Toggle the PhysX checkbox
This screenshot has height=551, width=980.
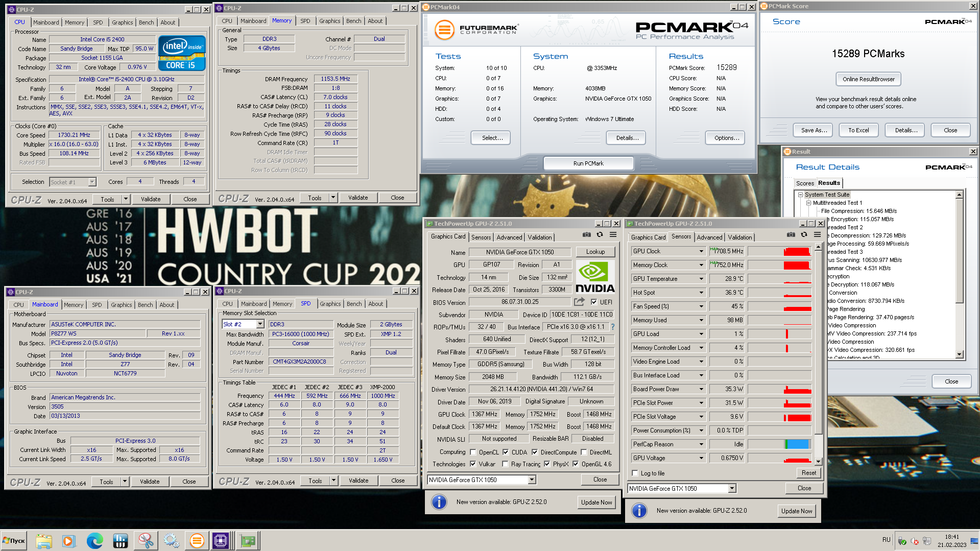tap(547, 464)
